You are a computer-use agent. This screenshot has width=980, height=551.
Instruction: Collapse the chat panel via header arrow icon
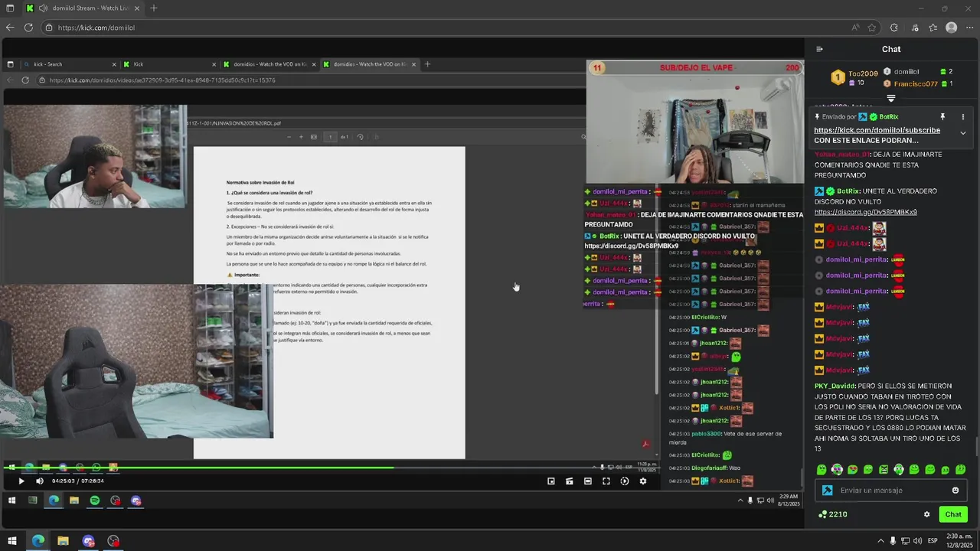[819, 49]
